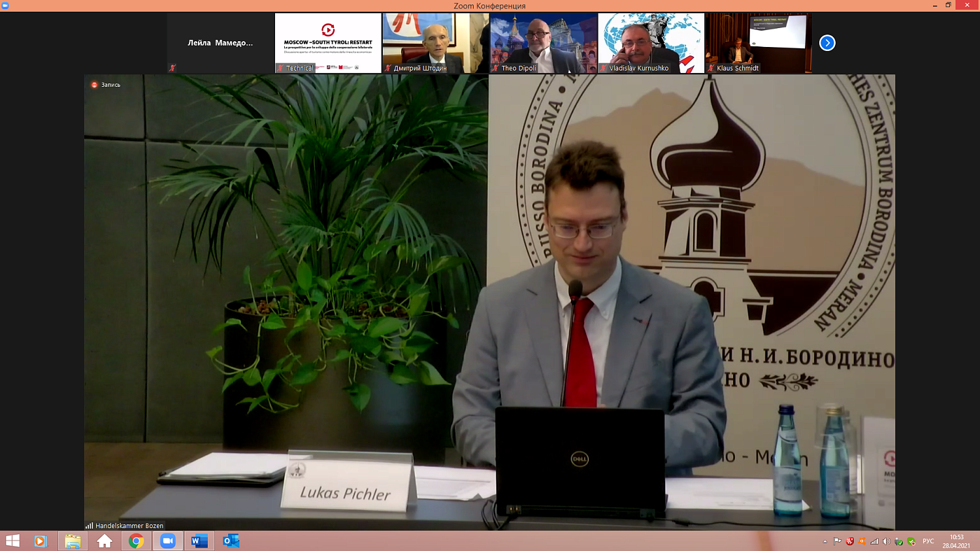
Task: Click the main speaker video of Lukas Pichler
Action: tap(489, 302)
